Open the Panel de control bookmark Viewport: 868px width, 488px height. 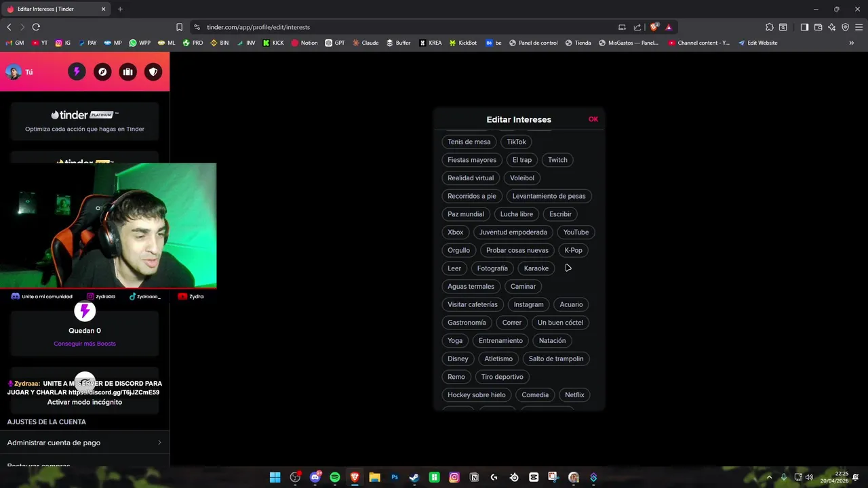533,43
